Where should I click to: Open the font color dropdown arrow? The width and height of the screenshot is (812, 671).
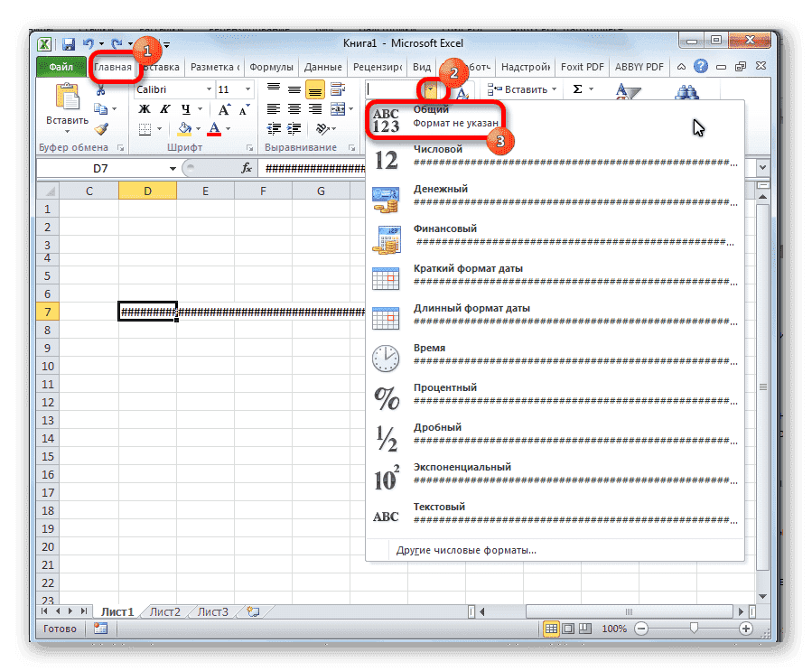click(228, 129)
